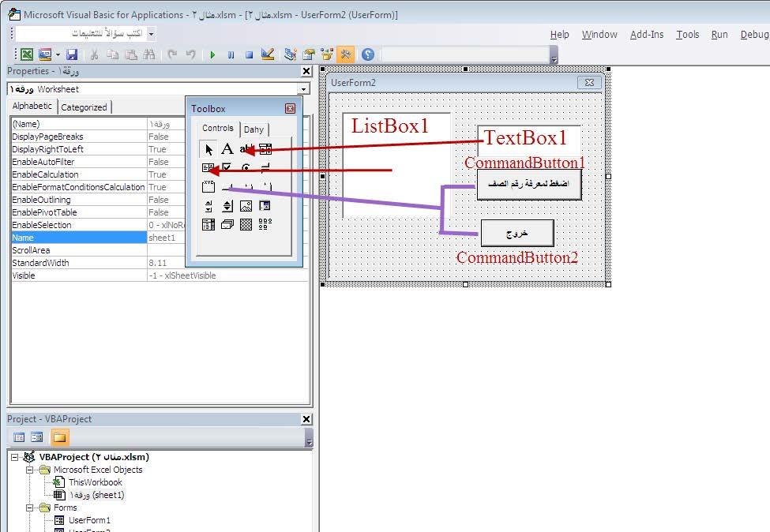Click the Insert UserForm toolbar icon
The height and width of the screenshot is (532, 770).
tap(45, 54)
